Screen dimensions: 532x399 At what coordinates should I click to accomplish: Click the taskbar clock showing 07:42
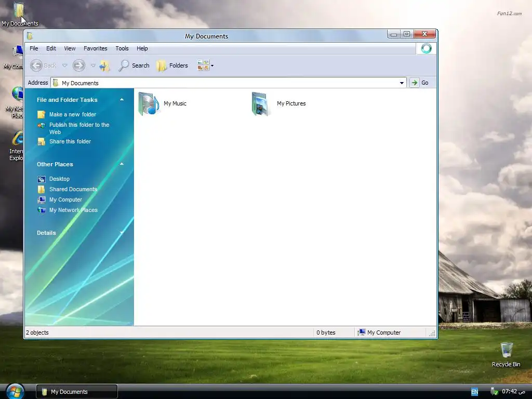(x=513, y=392)
